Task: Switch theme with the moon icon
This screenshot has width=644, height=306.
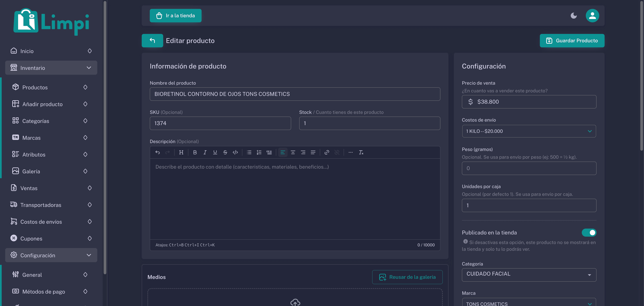Action: (574, 15)
